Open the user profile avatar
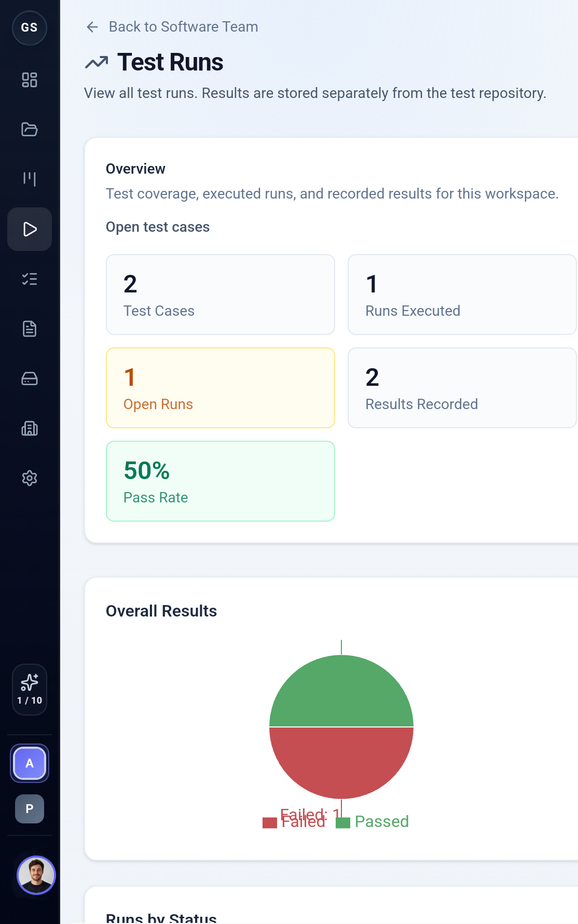Viewport: 578px width, 924px height. click(36, 875)
